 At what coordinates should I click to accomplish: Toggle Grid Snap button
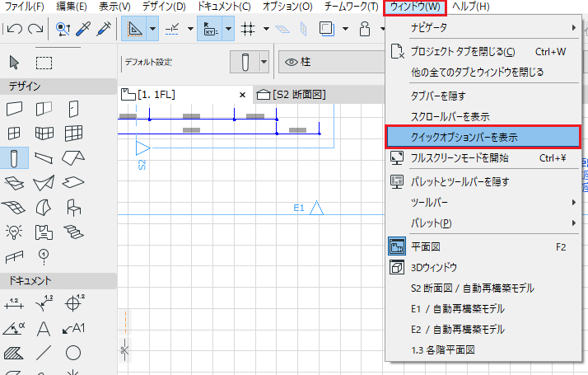tap(248, 29)
